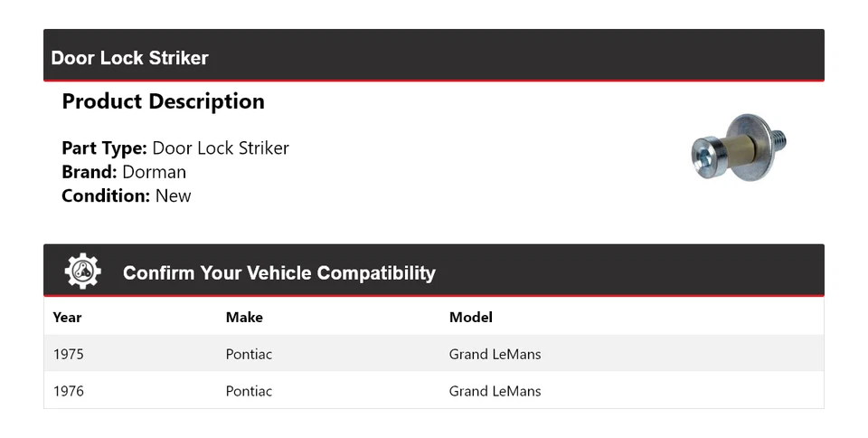Click Grand LeMans in the 1976 row
868x438 pixels.
coord(495,391)
